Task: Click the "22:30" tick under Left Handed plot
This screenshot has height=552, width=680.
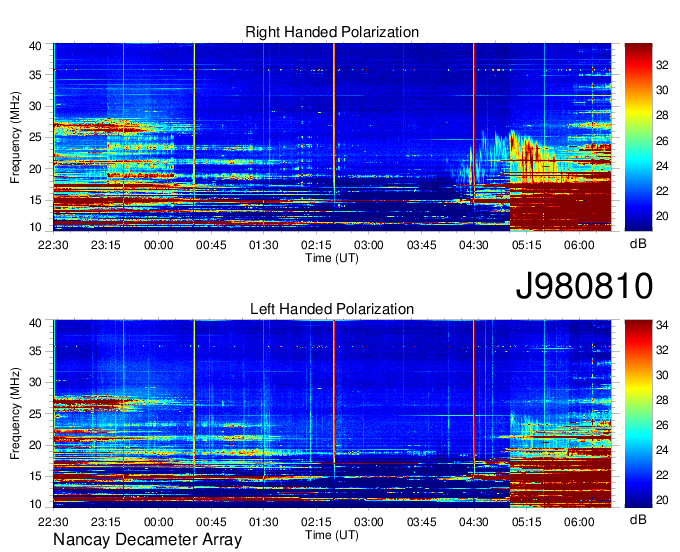Action: (x=53, y=522)
